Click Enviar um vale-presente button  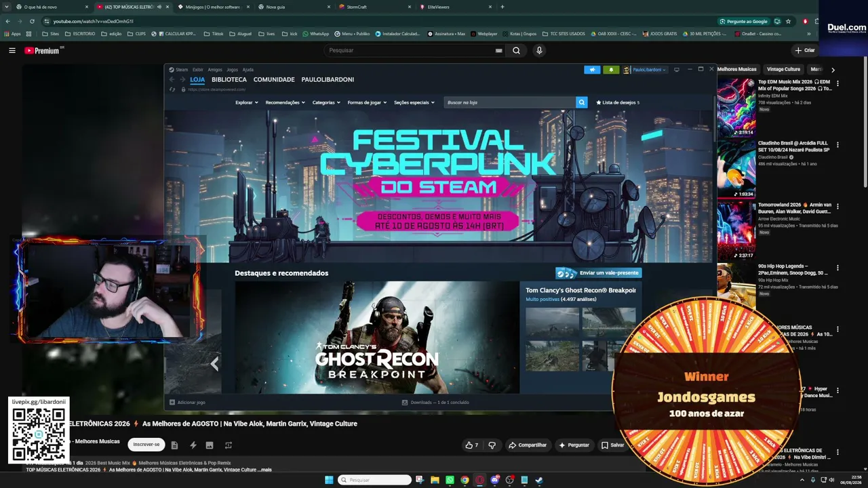click(x=598, y=273)
